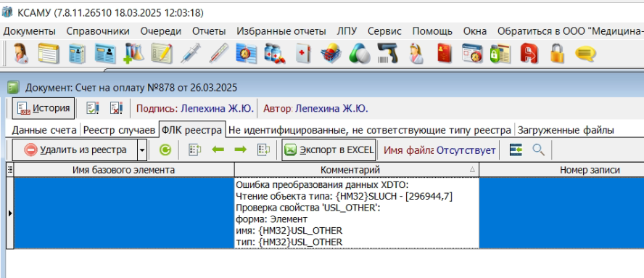Open the red PDF document icon

point(529,54)
